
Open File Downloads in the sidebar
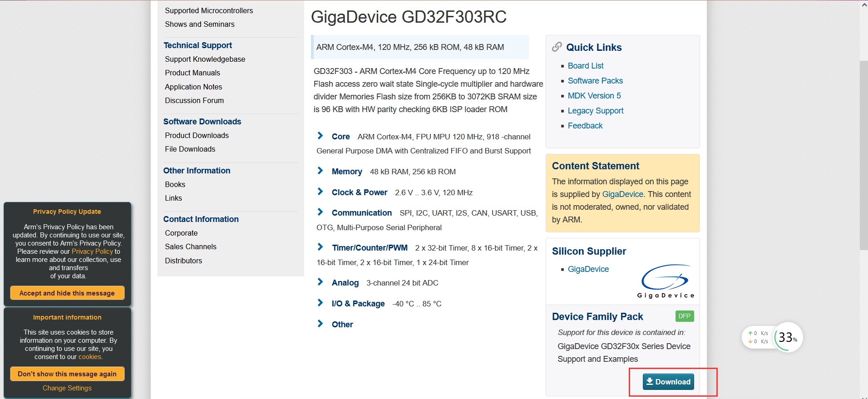pyautogui.click(x=190, y=149)
